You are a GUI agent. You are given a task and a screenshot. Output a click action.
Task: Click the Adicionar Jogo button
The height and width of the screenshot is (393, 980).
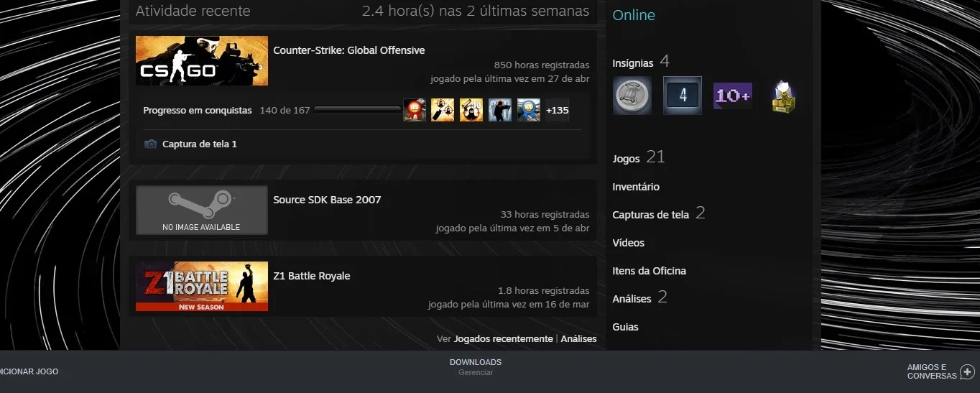pyautogui.click(x=29, y=371)
